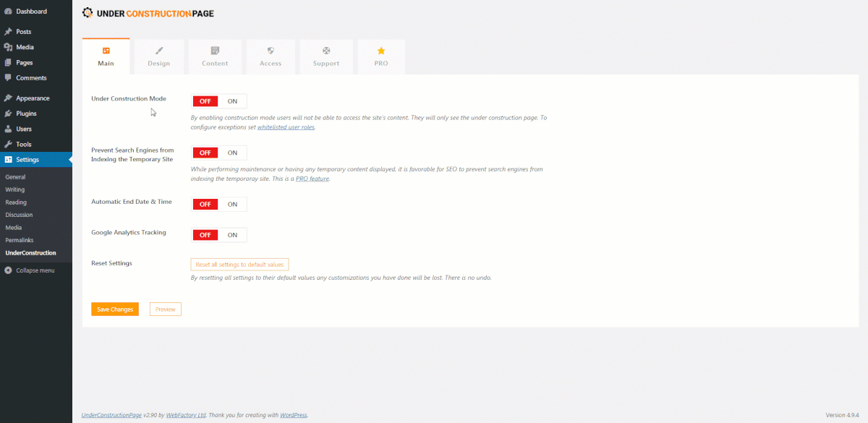Viewport: 868px width, 423px height.
Task: Open WebFactory Ltd footer link
Action: [186, 415]
